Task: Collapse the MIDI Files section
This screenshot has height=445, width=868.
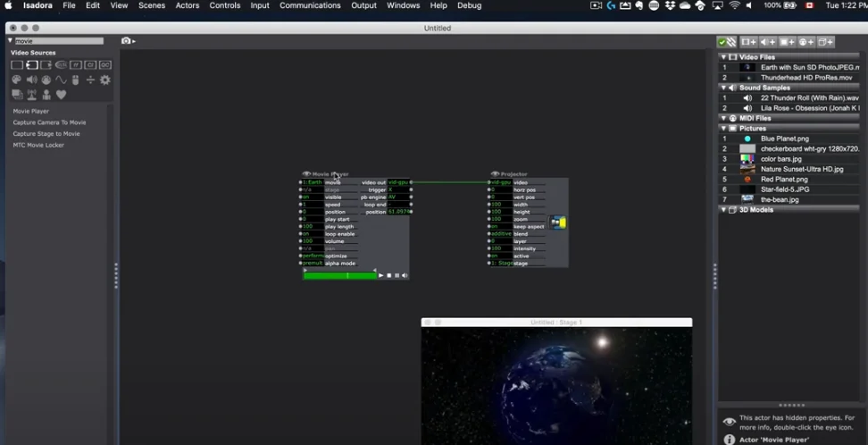Action: coord(723,118)
